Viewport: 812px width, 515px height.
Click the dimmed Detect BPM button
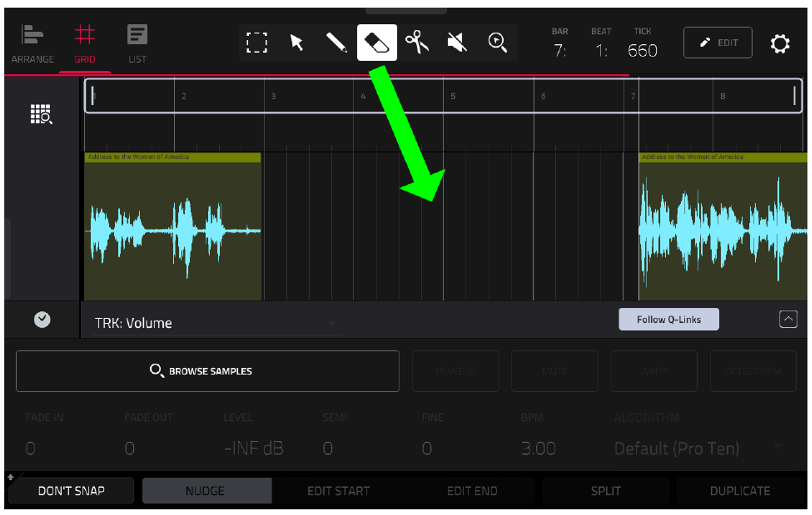pyautogui.click(x=753, y=371)
